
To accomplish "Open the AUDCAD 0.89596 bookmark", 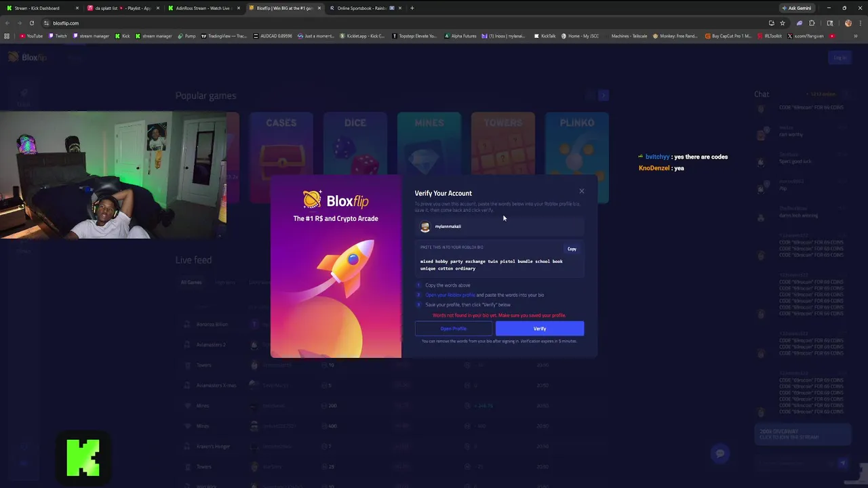I will point(273,36).
